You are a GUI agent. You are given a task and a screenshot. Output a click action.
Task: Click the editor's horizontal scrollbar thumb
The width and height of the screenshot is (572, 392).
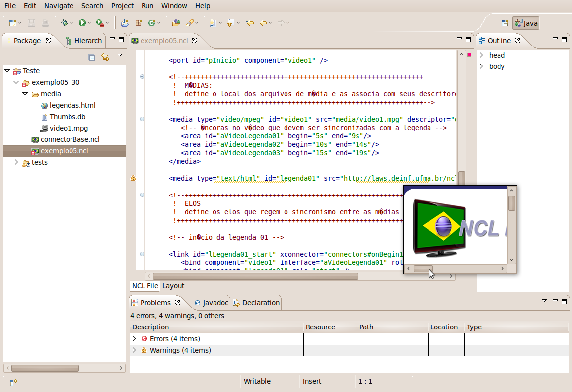tap(255, 276)
